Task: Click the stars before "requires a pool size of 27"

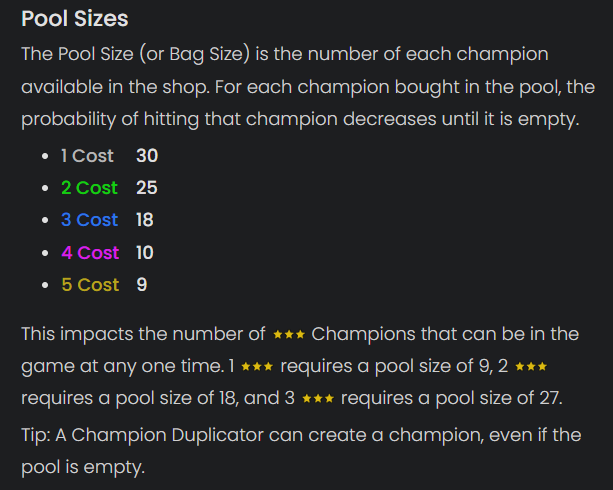Action: coord(318,399)
